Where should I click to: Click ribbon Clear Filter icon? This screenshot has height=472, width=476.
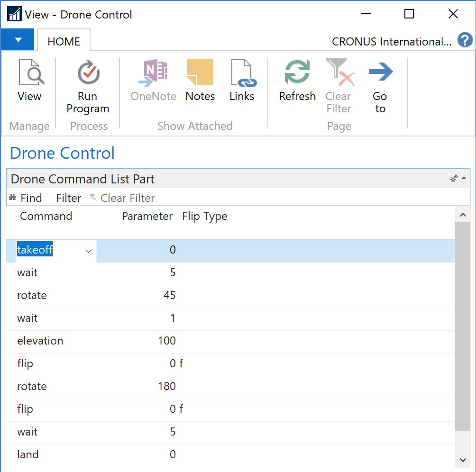[340, 72]
